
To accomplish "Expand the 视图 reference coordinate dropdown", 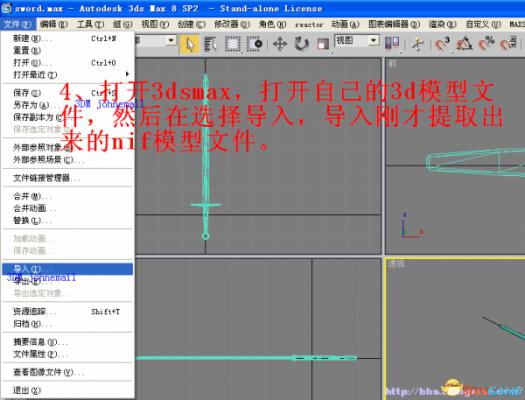I will pyautogui.click(x=374, y=41).
